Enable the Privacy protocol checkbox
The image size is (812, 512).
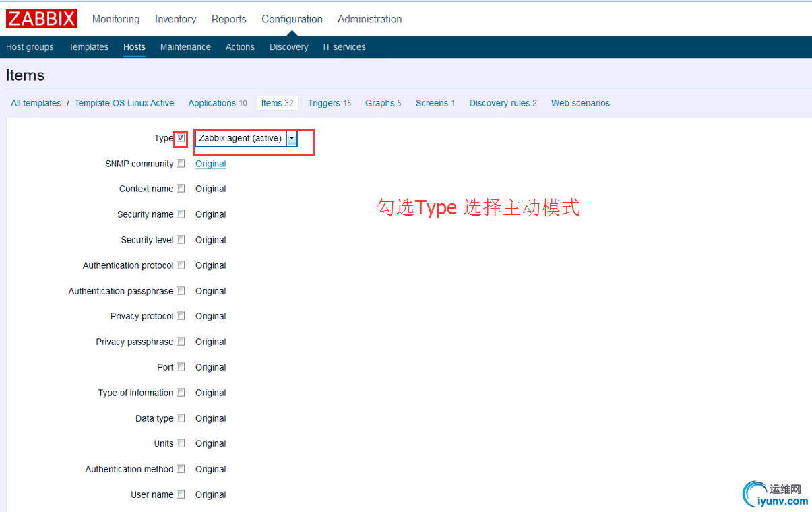181,316
